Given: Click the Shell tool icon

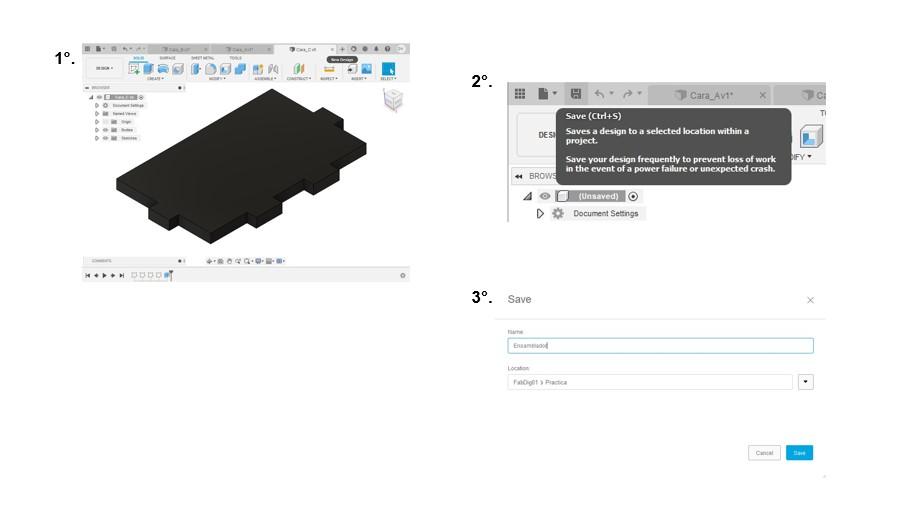Looking at the screenshot, I should (x=226, y=69).
